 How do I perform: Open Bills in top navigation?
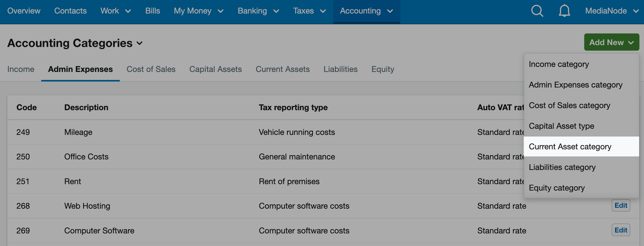(153, 11)
